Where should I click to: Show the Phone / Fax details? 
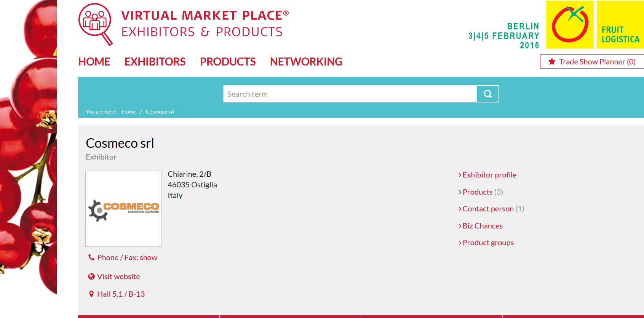[x=127, y=257]
